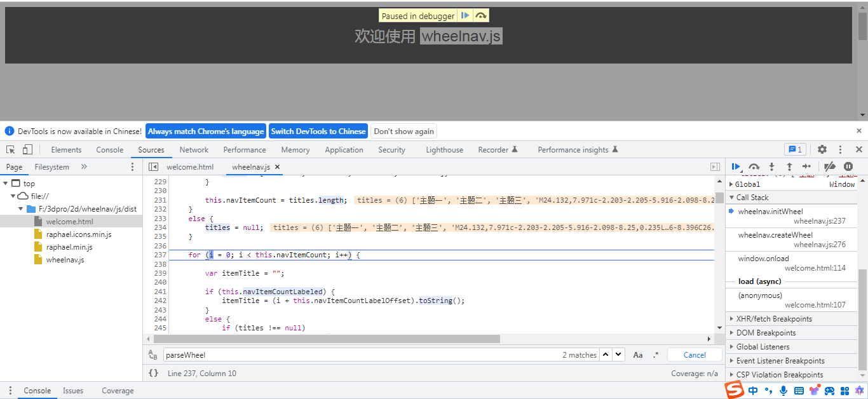Select the Filesystem navigator tab
Viewport: 868px width, 399px height.
pos(52,167)
